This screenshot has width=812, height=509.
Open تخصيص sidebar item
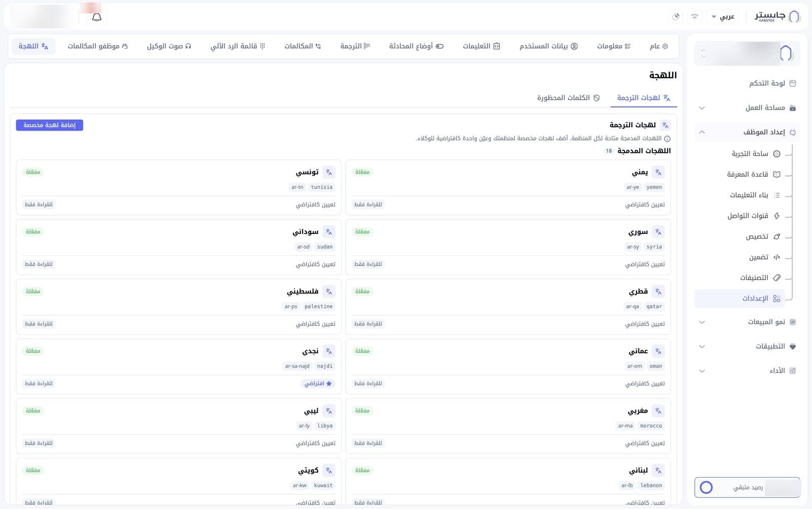click(x=763, y=236)
